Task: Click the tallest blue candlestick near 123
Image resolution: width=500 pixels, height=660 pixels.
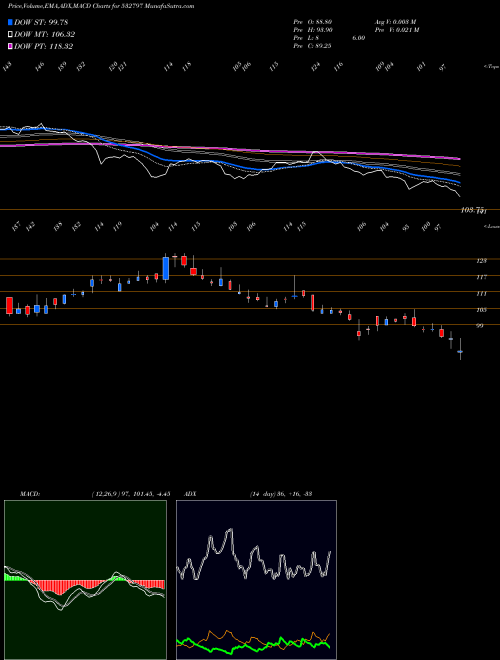Action: click(x=166, y=268)
